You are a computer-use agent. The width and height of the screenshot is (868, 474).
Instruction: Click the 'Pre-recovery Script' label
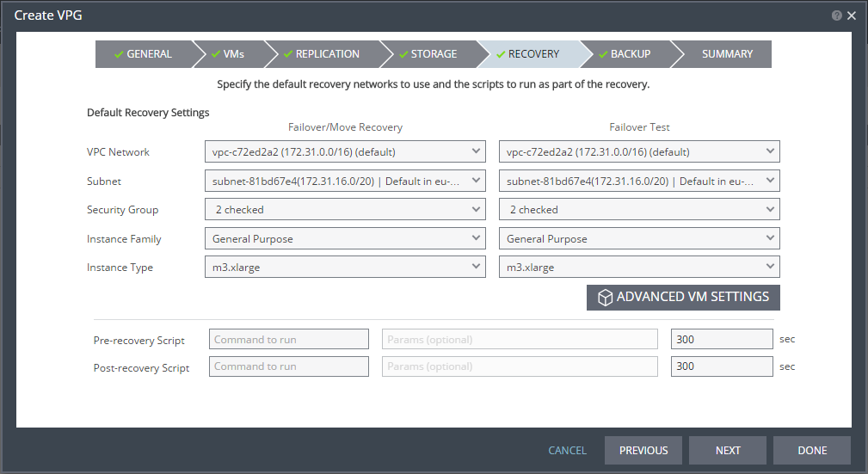pyautogui.click(x=139, y=341)
